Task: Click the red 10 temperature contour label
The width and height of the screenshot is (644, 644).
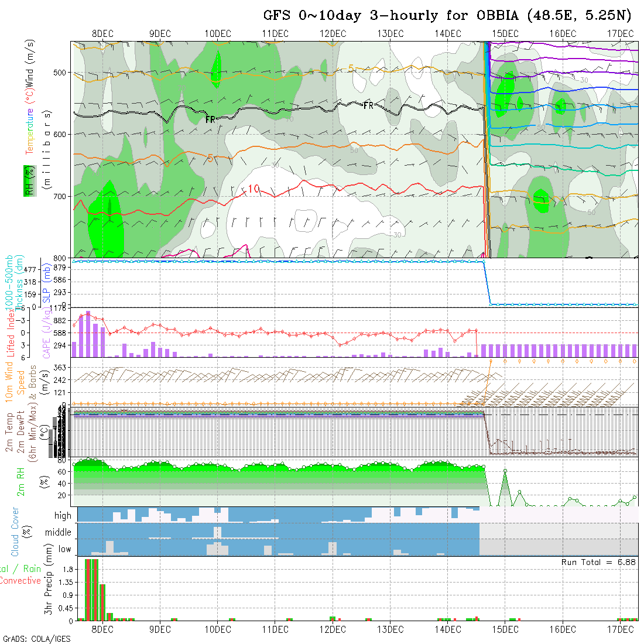Action: coord(253,189)
